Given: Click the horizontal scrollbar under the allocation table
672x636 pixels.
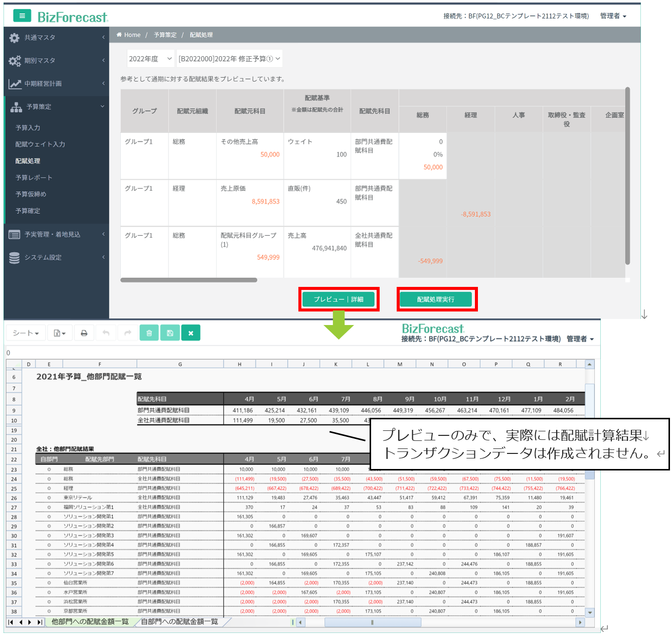Looking at the screenshot, I should click(189, 280).
